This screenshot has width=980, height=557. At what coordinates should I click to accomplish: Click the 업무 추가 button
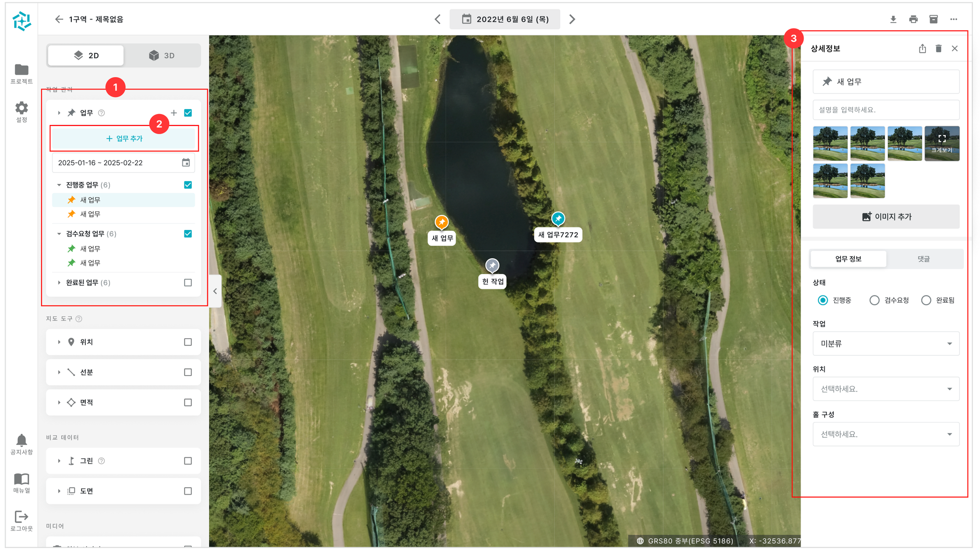(x=124, y=138)
